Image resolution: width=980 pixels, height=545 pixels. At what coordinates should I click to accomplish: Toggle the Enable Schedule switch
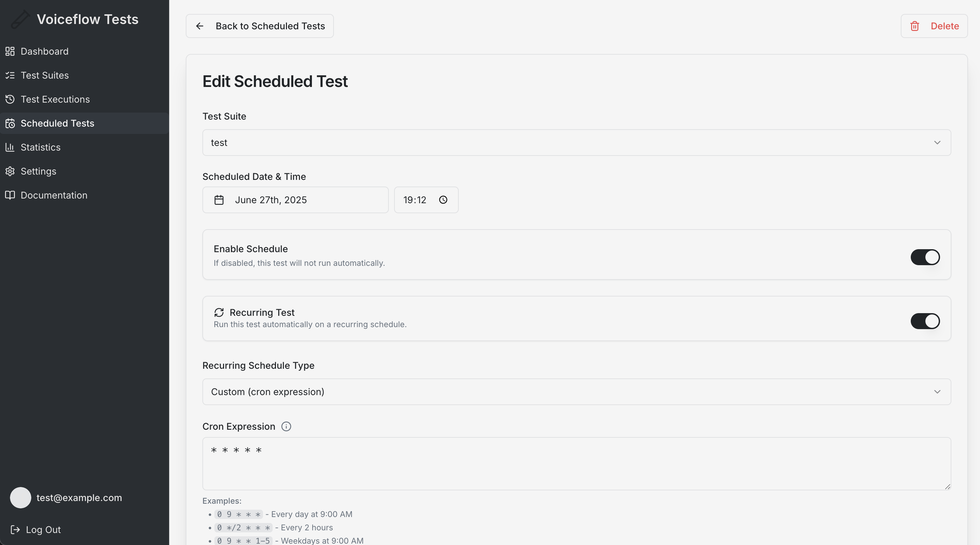coord(925,257)
